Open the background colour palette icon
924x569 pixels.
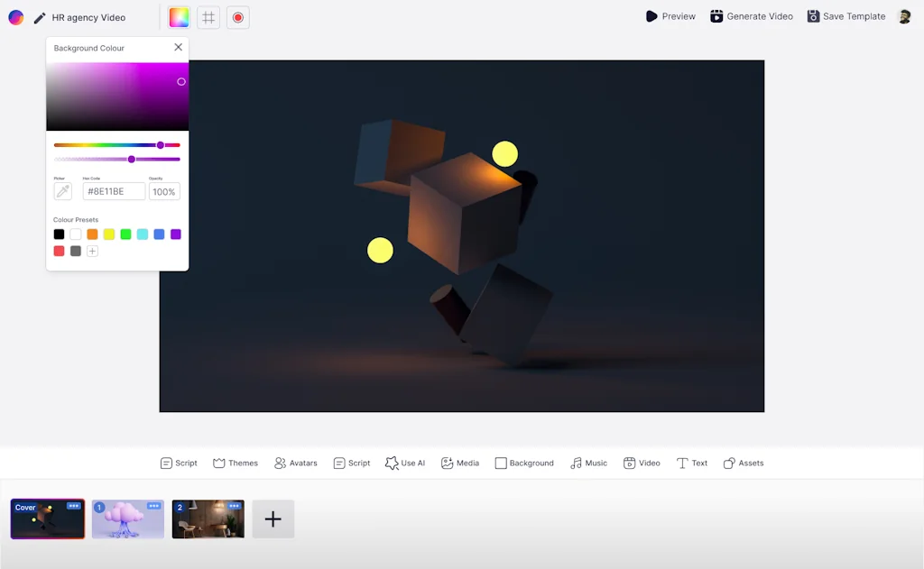pyautogui.click(x=180, y=17)
